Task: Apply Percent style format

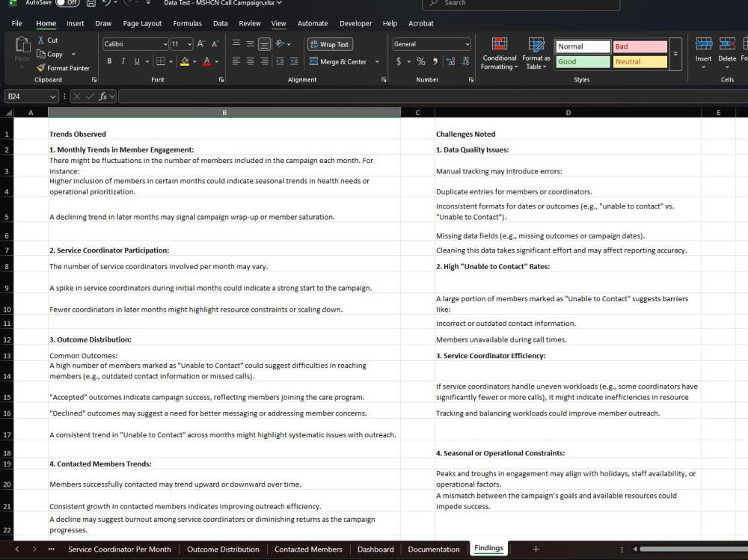Action: [420, 61]
